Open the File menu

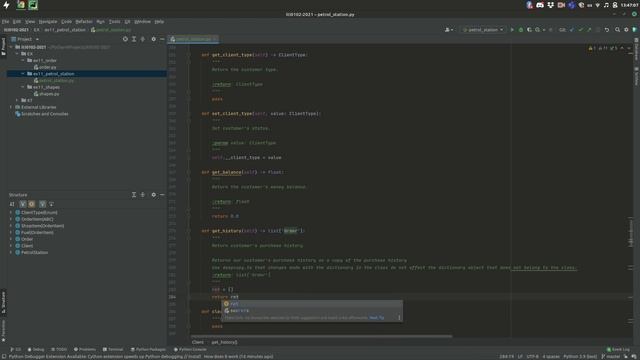(5, 21)
